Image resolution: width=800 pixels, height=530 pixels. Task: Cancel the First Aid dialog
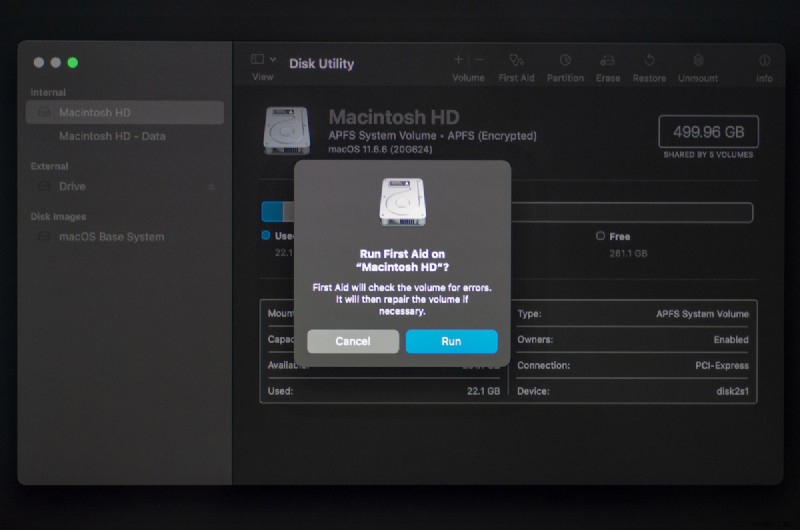[353, 341]
